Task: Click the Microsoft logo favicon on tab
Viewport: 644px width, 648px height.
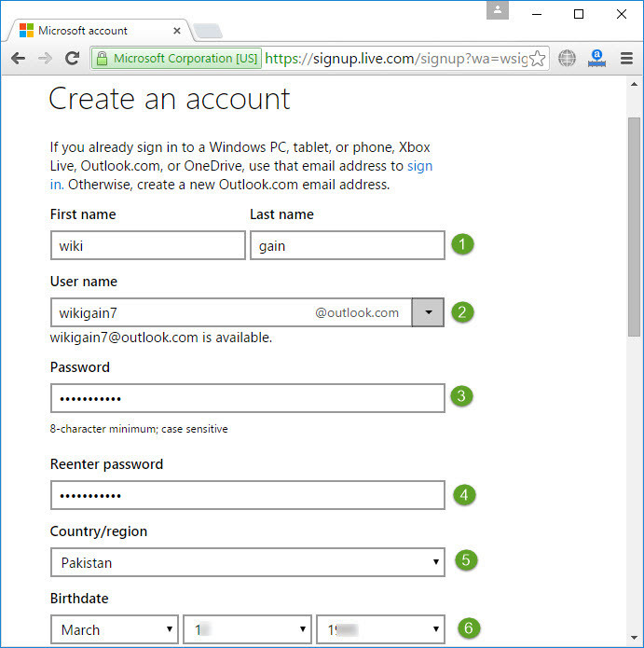Action: point(26,30)
